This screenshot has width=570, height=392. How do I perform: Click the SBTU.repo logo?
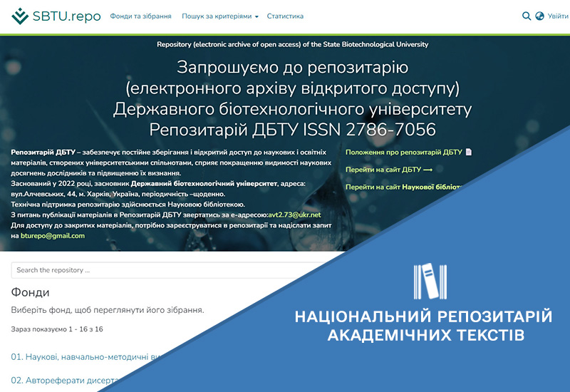pyautogui.click(x=56, y=16)
